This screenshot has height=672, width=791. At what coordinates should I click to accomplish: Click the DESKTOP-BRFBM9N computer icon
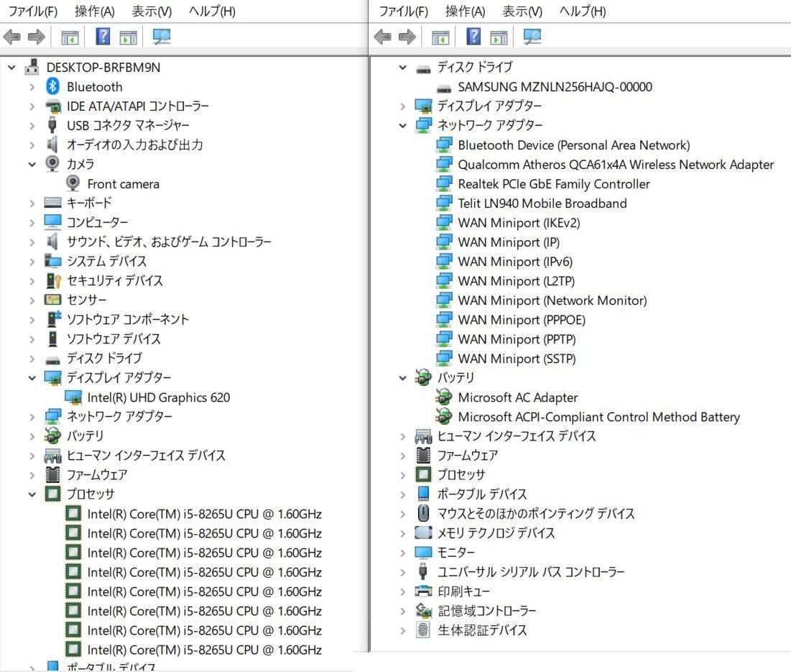tap(32, 67)
